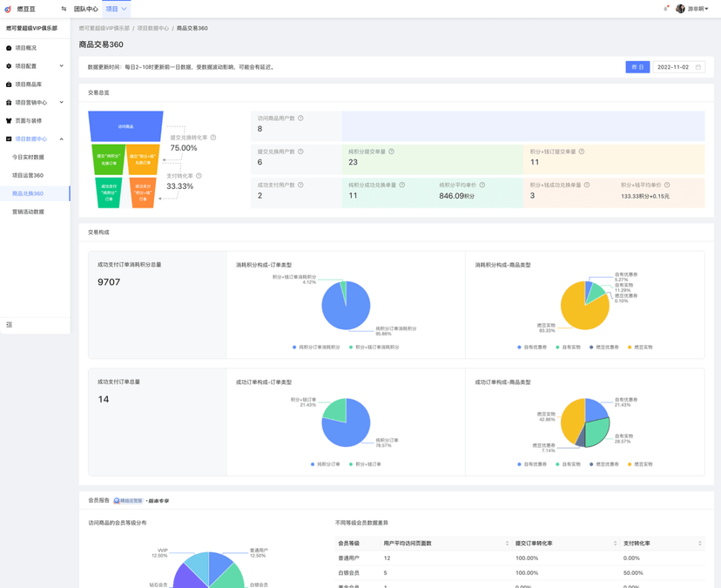Screen dimensions: 721x588
Task: Click the 昨日 button
Action: tap(637, 67)
